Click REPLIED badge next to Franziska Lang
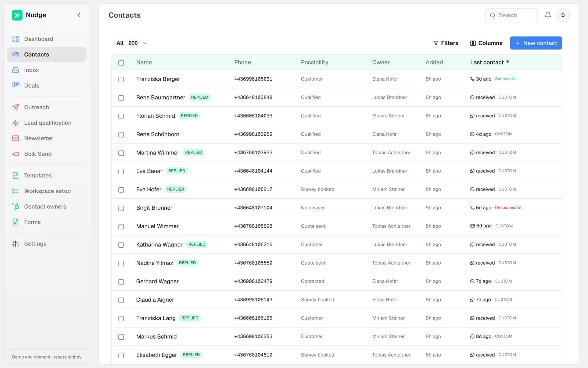 pos(190,318)
